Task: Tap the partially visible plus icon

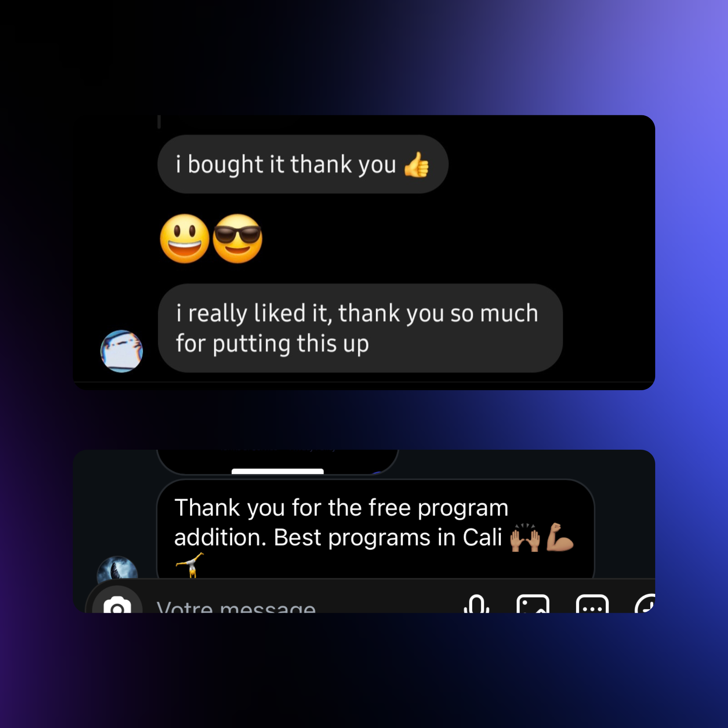Action: 645,604
